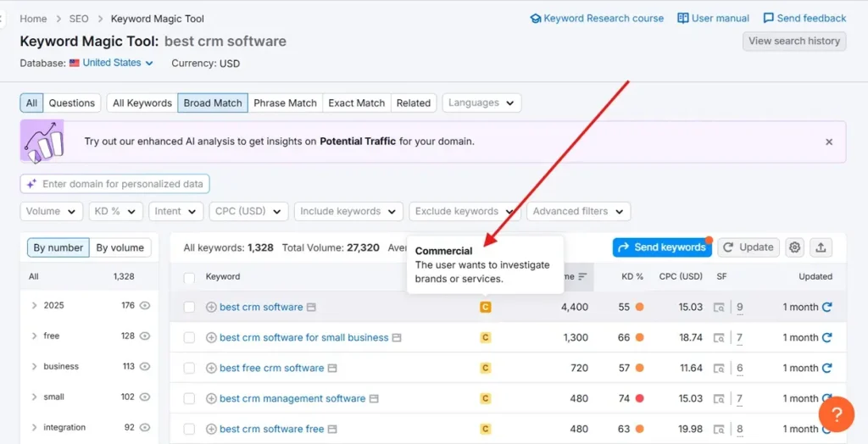Select the Related tab
The height and width of the screenshot is (444, 868).
point(414,103)
